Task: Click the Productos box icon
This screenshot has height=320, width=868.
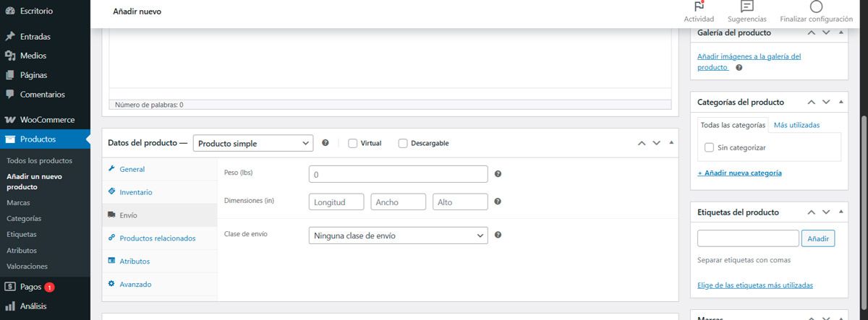Action: point(10,139)
